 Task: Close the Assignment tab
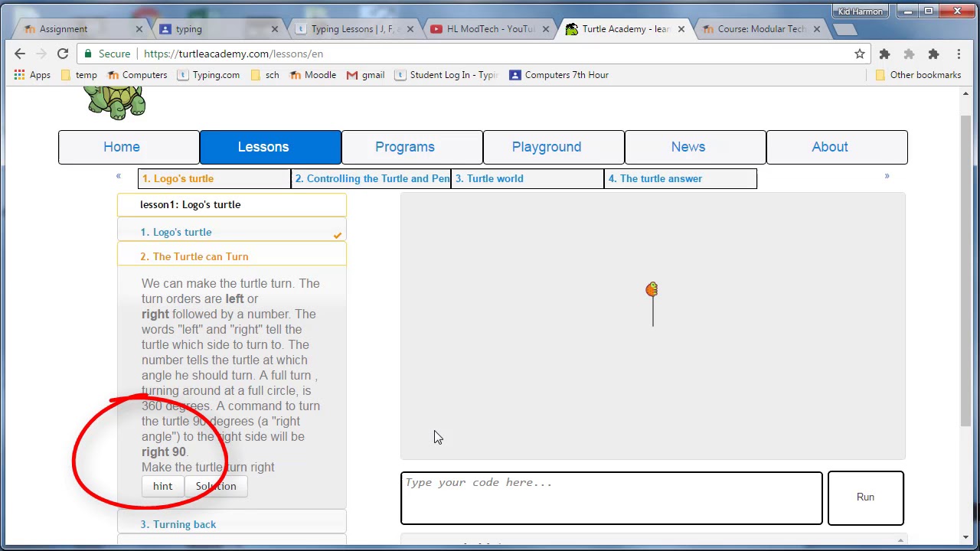tap(139, 29)
